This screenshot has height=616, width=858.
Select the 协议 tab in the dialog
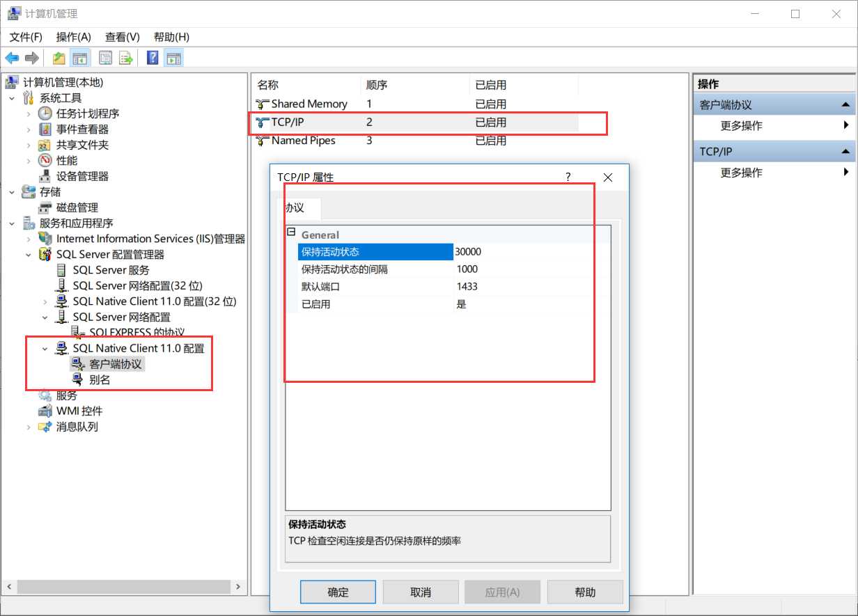point(299,208)
